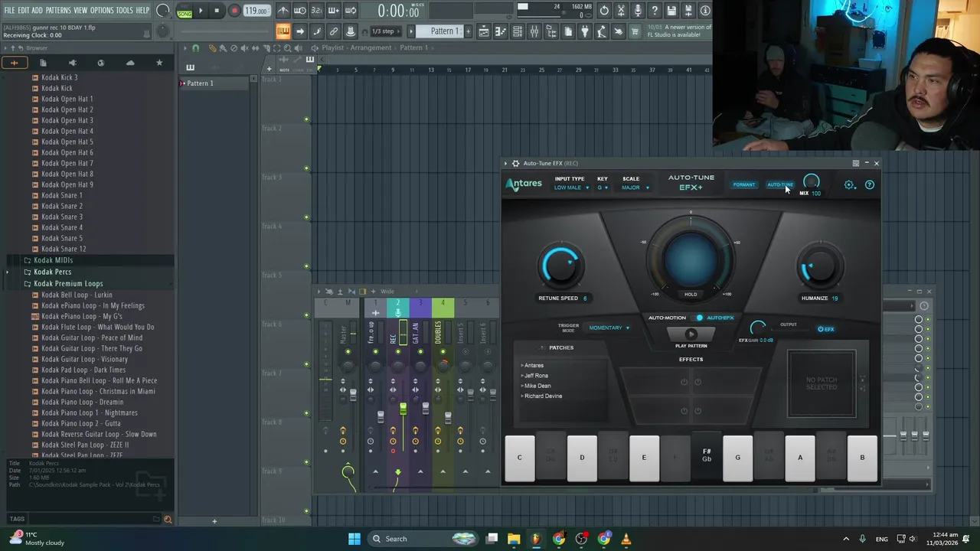
Task: Arm the red Record button
Action: point(234,11)
